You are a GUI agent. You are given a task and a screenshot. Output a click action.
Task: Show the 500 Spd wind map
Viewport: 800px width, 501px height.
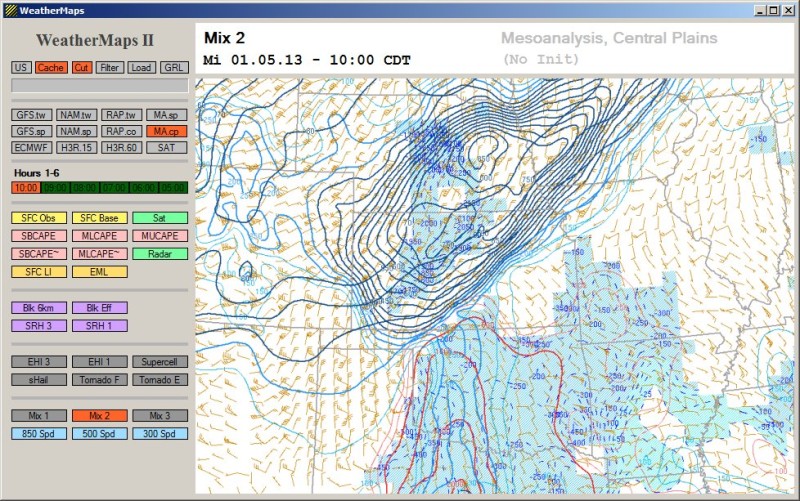point(99,433)
